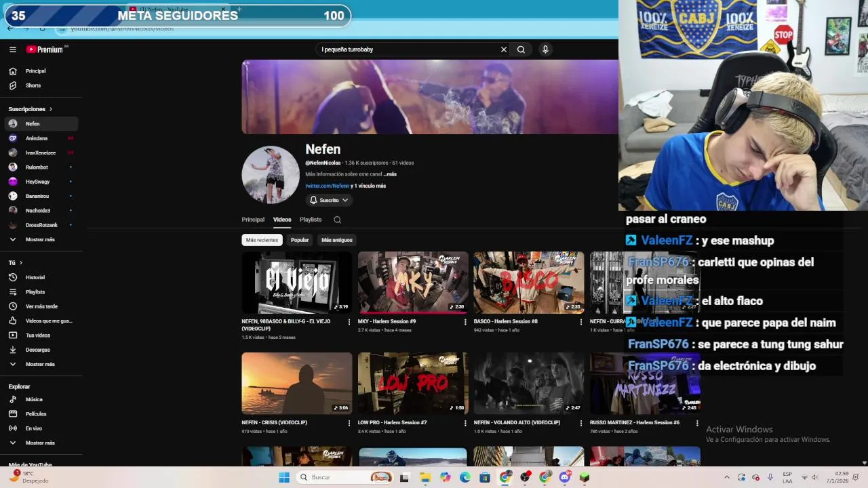Switch to the Playlists channel tab
Screen dimensions: 868x488
click(311, 220)
